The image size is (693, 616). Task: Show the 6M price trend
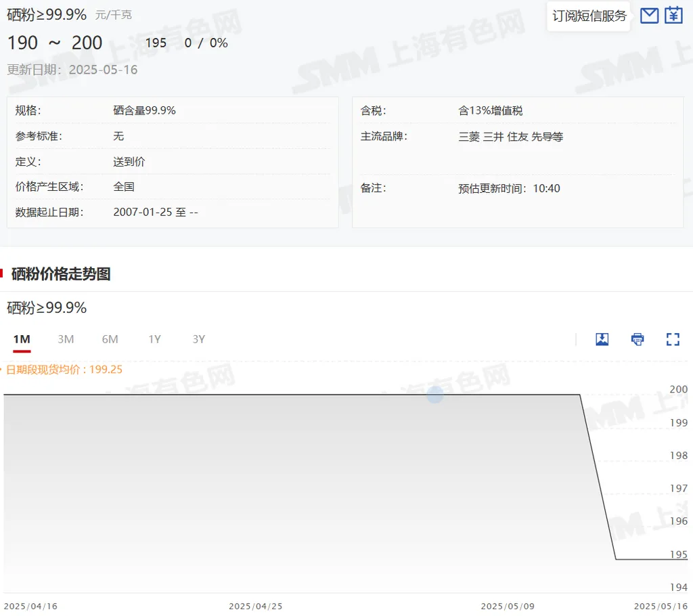(x=110, y=339)
